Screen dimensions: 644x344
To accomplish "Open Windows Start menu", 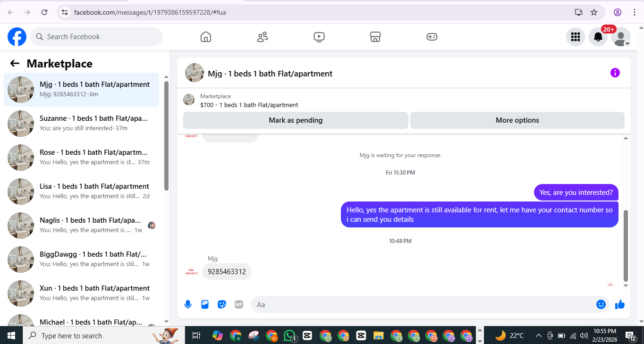I will coord(11,336).
